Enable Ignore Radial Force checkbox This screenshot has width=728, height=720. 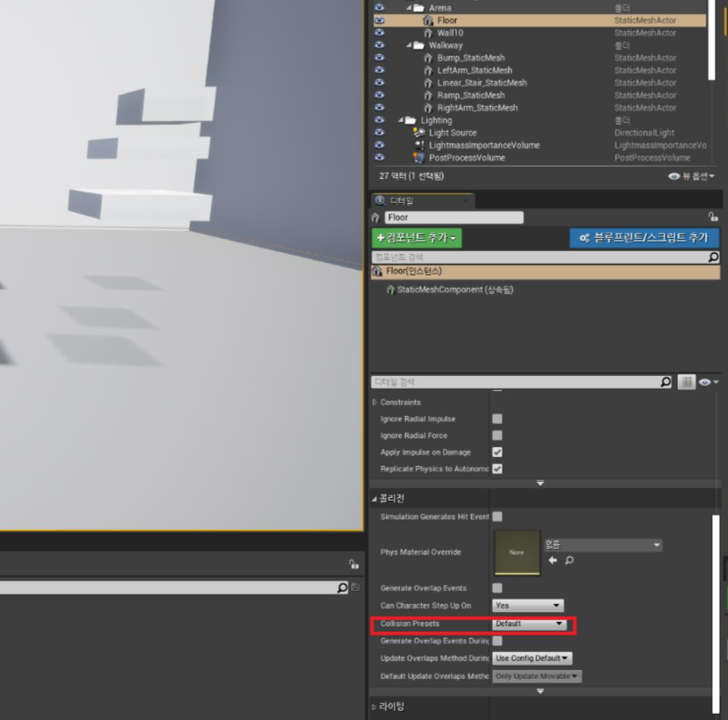click(497, 436)
